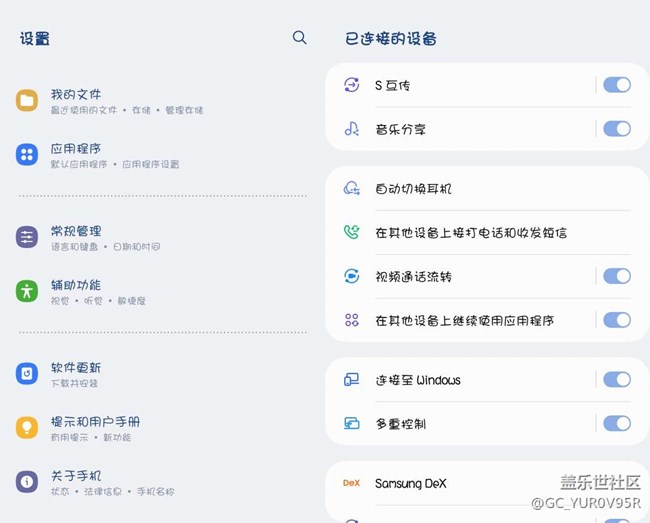Tap the 关于手机 info icon

pyautogui.click(x=27, y=482)
